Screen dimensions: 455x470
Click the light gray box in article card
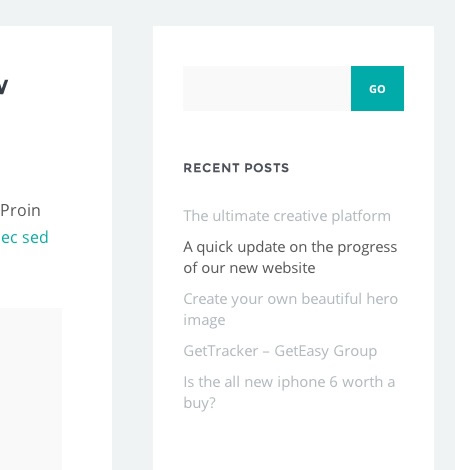[31, 389]
